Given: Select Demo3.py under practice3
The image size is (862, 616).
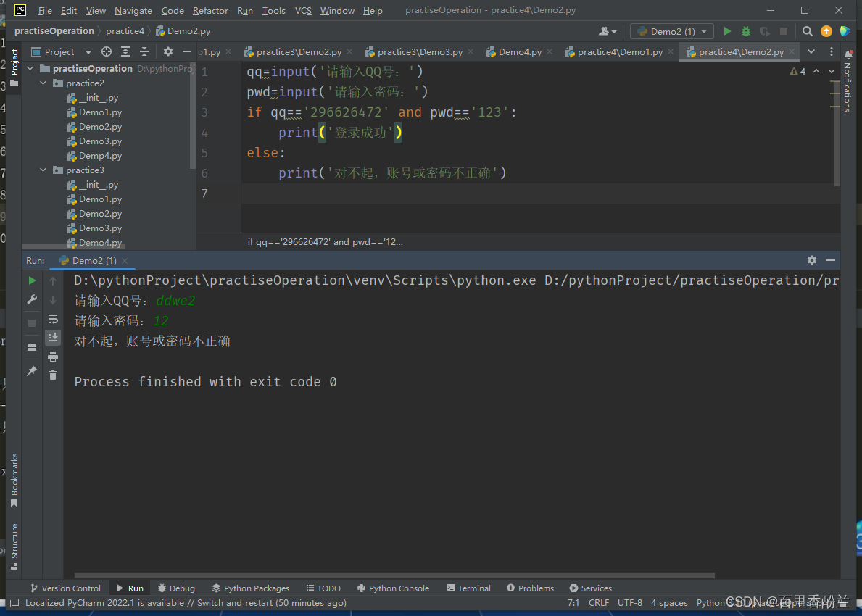Looking at the screenshot, I should [x=94, y=228].
